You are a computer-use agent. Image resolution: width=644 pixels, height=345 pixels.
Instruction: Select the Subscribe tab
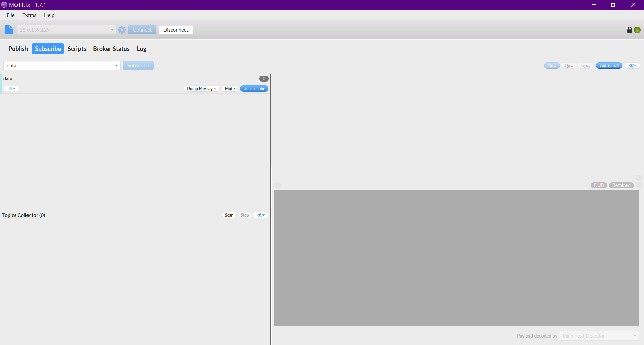pos(48,49)
